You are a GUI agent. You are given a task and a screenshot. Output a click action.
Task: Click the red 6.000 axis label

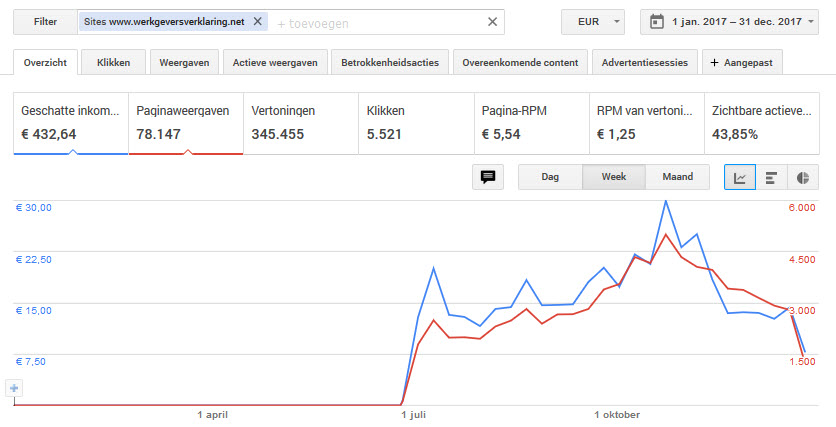click(802, 207)
